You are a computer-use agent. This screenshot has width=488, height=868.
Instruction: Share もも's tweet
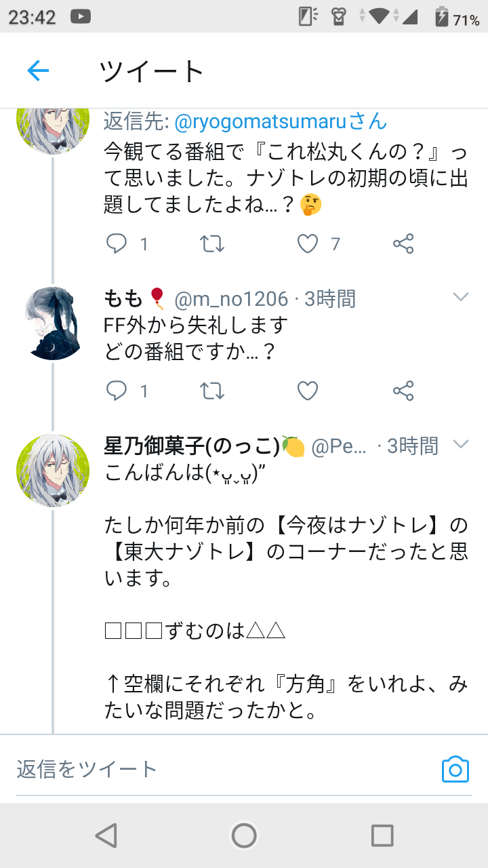[403, 391]
